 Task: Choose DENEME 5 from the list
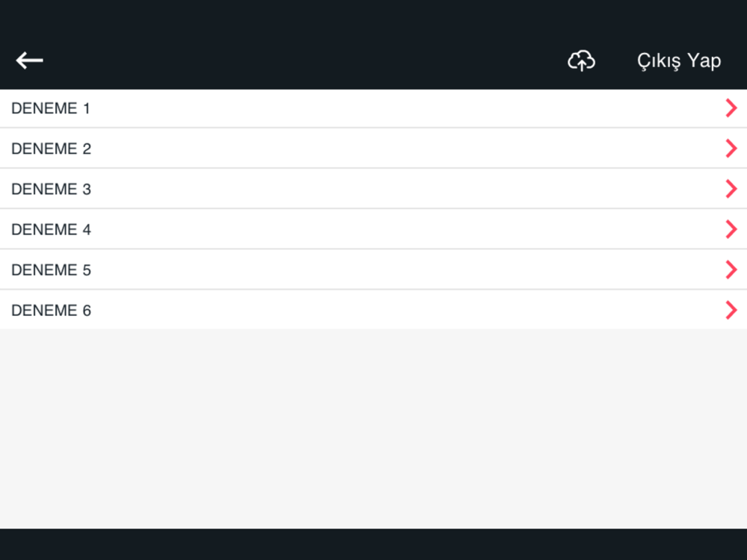tap(373, 270)
